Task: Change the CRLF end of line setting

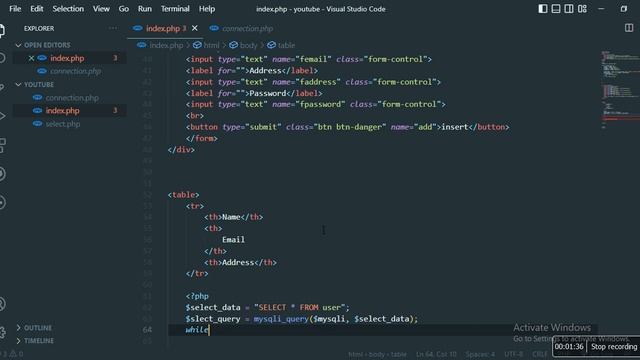Action: point(540,354)
